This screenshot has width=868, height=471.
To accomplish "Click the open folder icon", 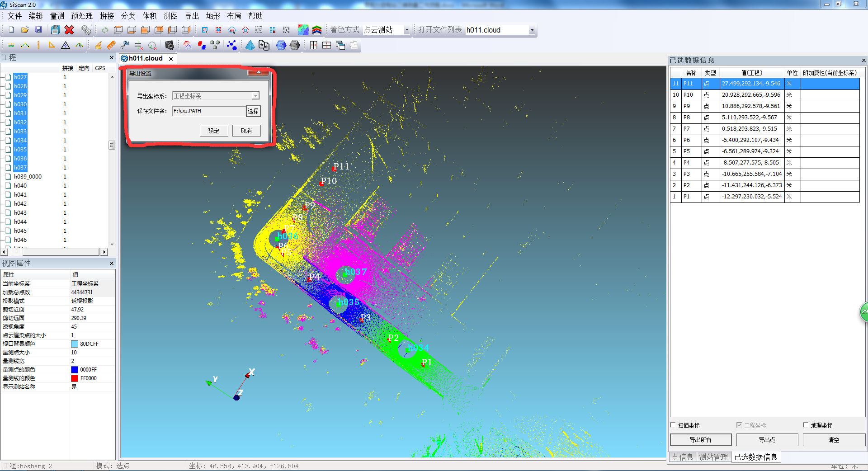I will [25, 30].
